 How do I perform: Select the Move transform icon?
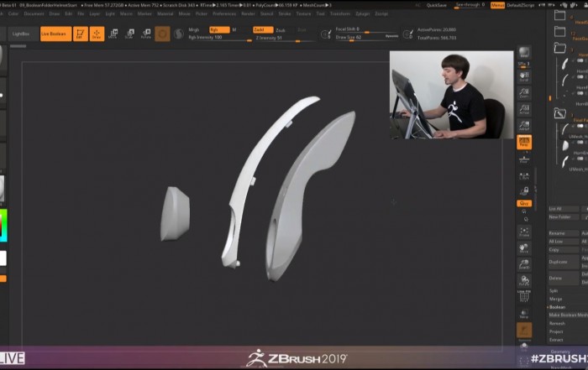point(113,34)
